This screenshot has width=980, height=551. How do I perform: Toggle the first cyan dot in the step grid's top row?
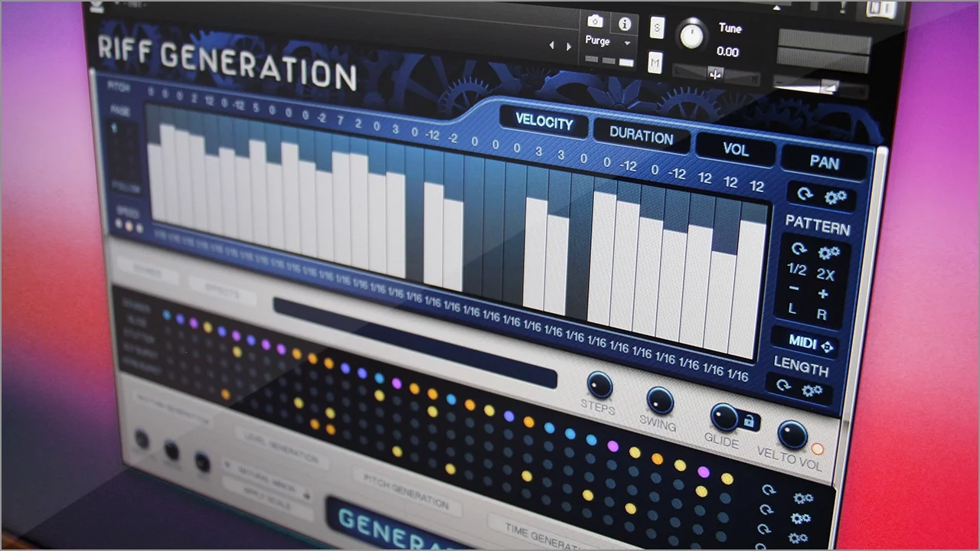point(166,315)
